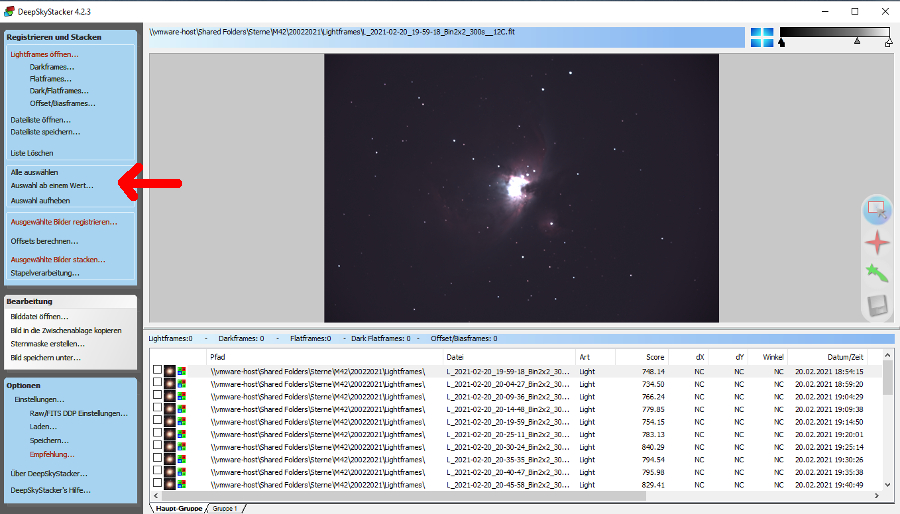
Task: Choose the green comet editing tool
Action: 877,273
